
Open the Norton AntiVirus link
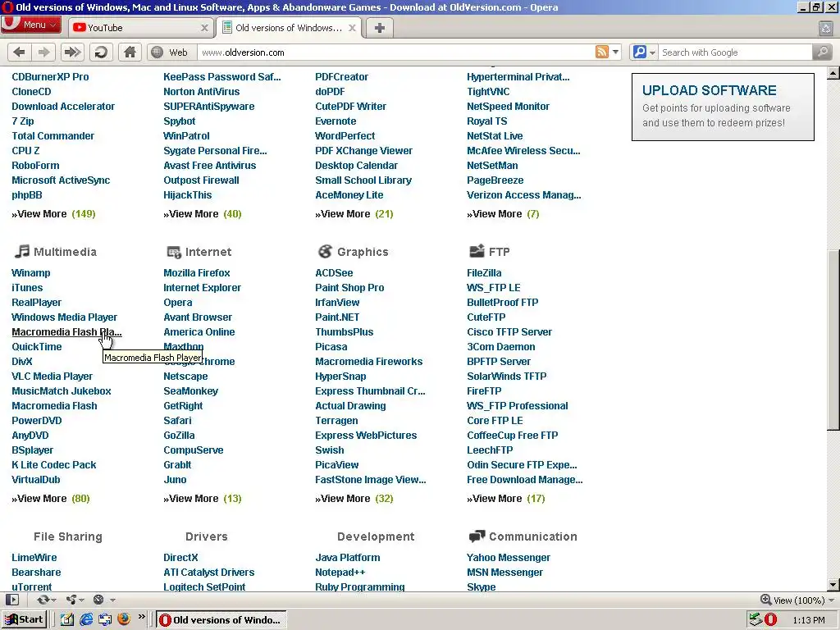202,92
